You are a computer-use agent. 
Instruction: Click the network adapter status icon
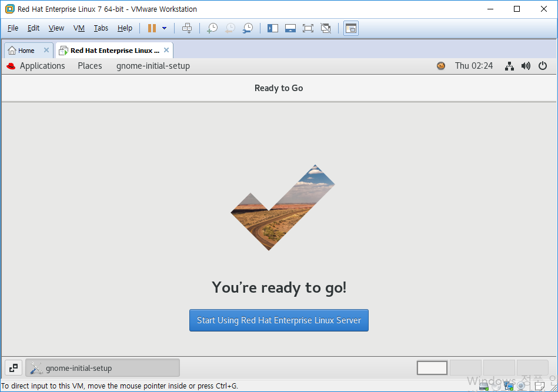[x=509, y=386]
